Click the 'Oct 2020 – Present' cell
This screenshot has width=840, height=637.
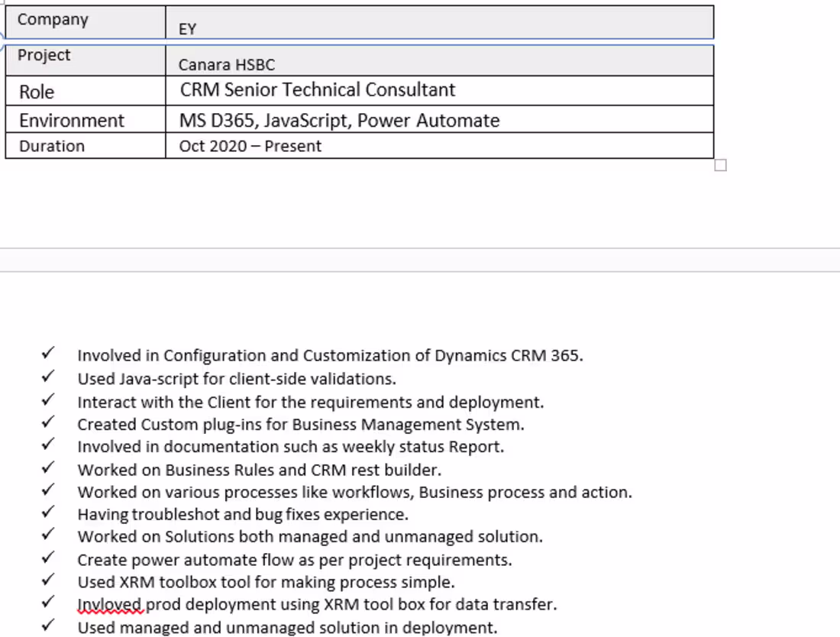440,145
